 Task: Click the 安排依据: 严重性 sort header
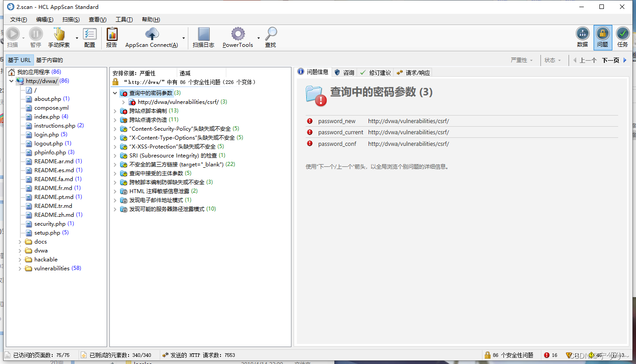click(x=144, y=73)
